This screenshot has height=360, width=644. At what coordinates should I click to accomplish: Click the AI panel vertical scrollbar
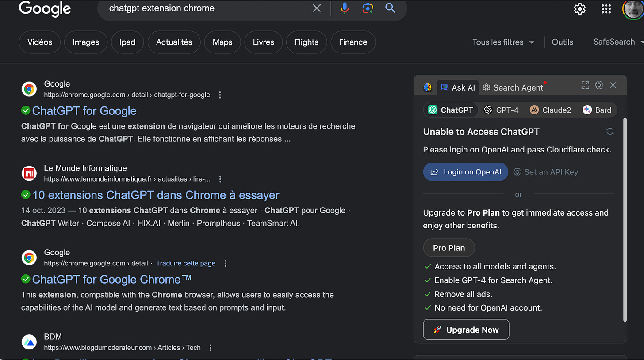pos(625,220)
